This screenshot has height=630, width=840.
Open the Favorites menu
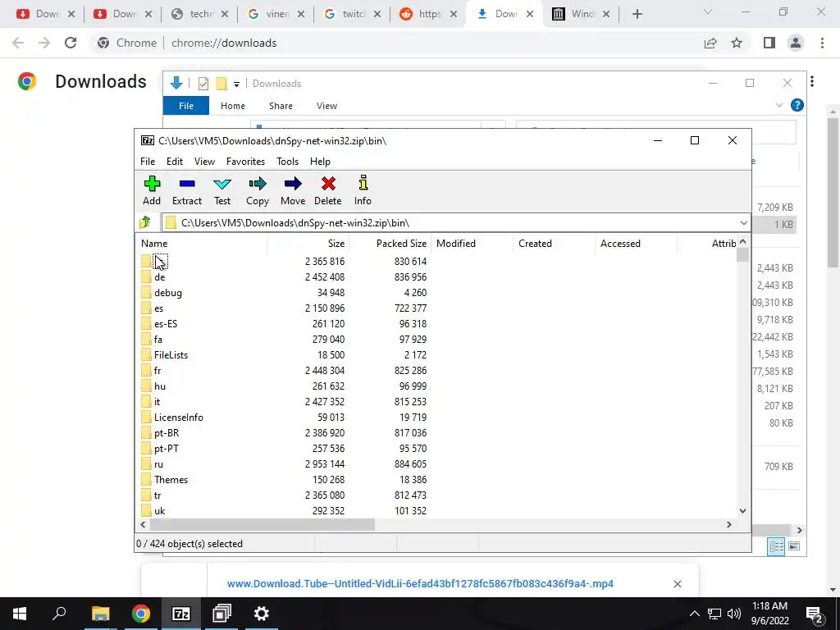(x=245, y=162)
